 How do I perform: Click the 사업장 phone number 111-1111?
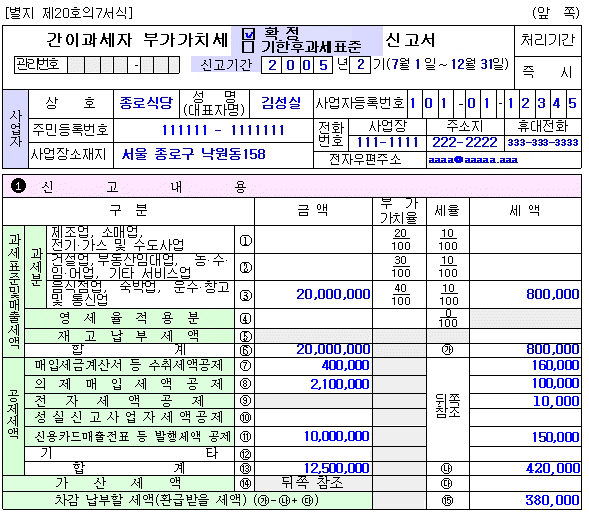click(387, 143)
